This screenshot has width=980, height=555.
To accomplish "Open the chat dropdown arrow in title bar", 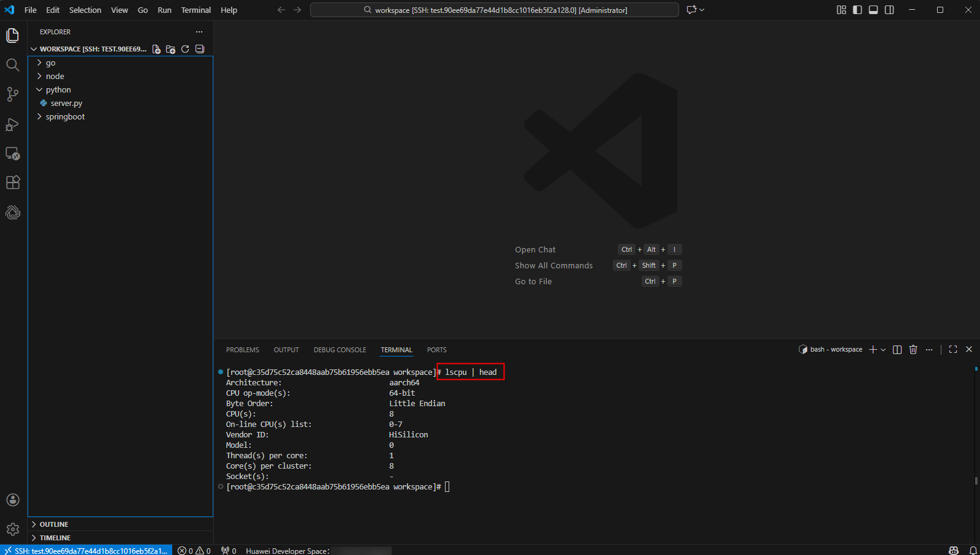I will 702,10.
